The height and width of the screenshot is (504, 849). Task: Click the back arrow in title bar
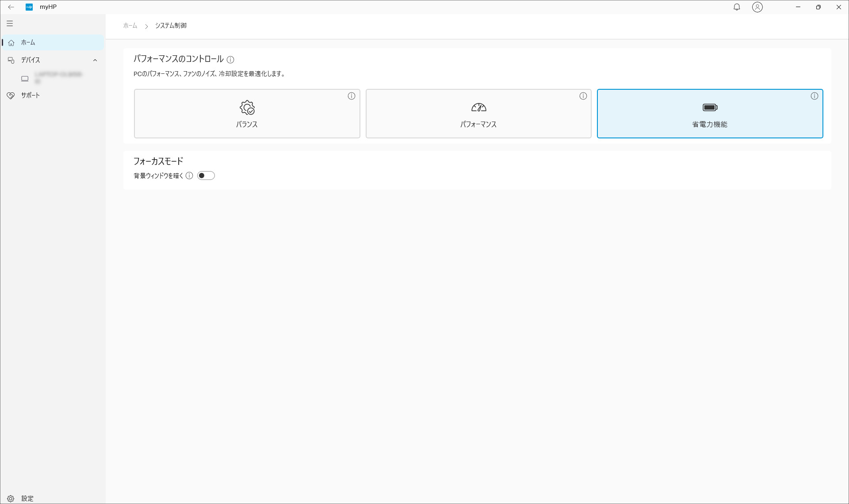tap(11, 7)
